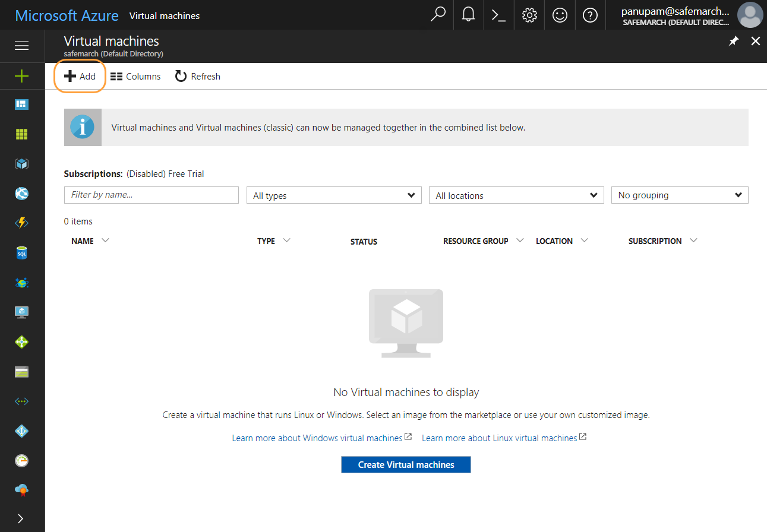Open Function Apps lightning icon
Image resolution: width=767 pixels, height=532 pixels.
click(x=21, y=223)
